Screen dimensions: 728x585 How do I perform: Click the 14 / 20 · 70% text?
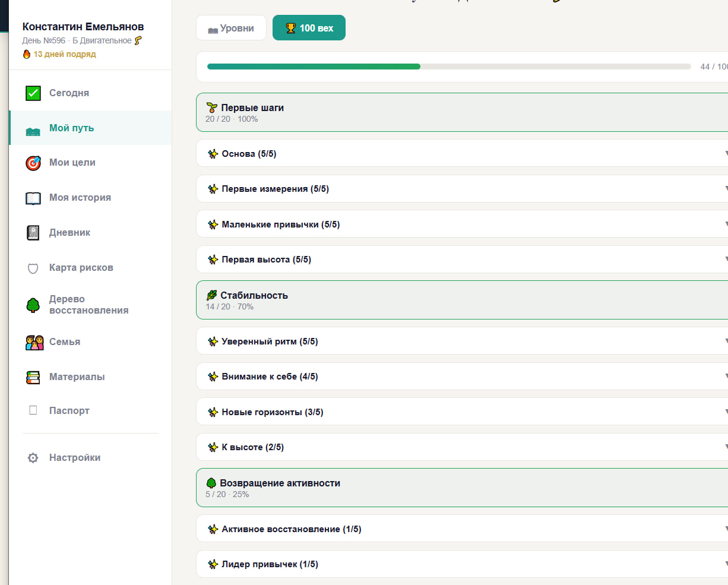click(229, 306)
